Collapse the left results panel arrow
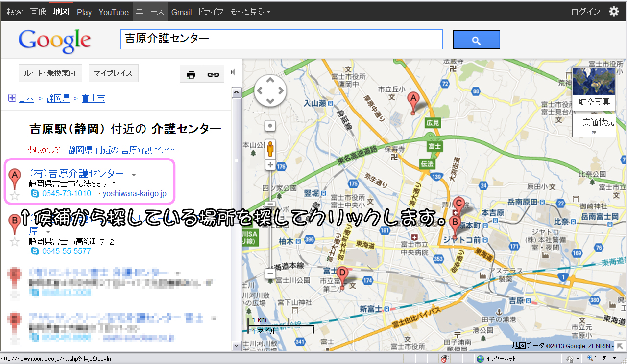627x364 pixels. coord(233,72)
